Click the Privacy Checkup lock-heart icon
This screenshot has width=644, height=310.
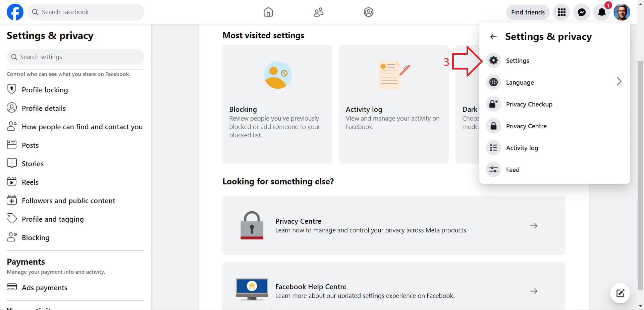tap(493, 104)
